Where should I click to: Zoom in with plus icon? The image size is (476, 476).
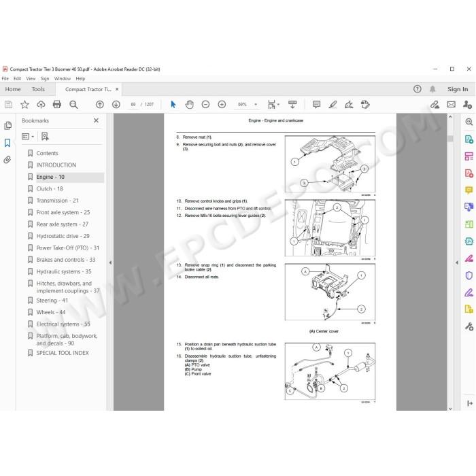coord(222,105)
